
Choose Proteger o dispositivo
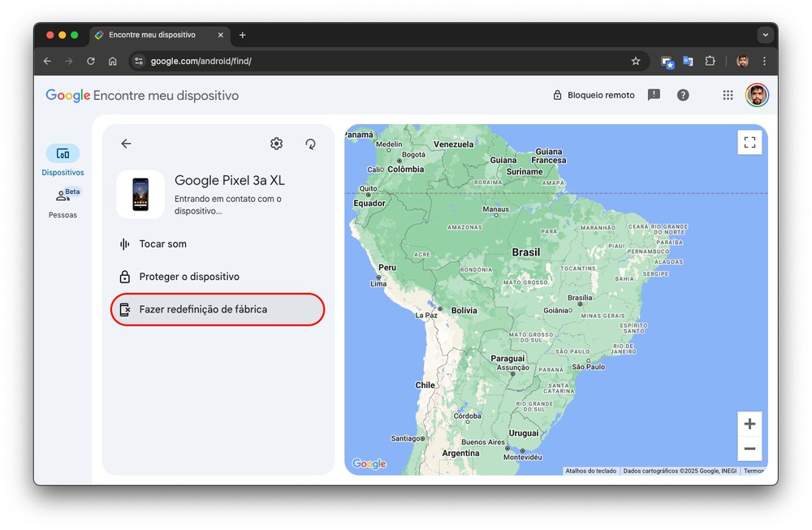(x=188, y=277)
